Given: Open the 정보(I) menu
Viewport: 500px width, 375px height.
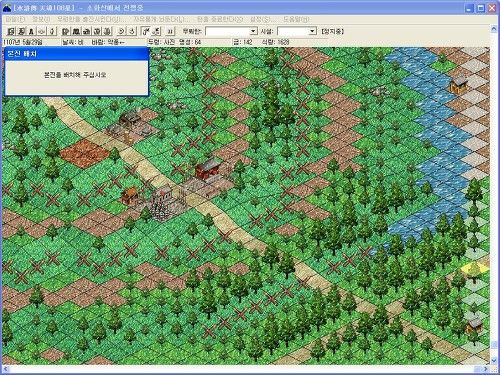Looking at the screenshot, I should pos(41,19).
